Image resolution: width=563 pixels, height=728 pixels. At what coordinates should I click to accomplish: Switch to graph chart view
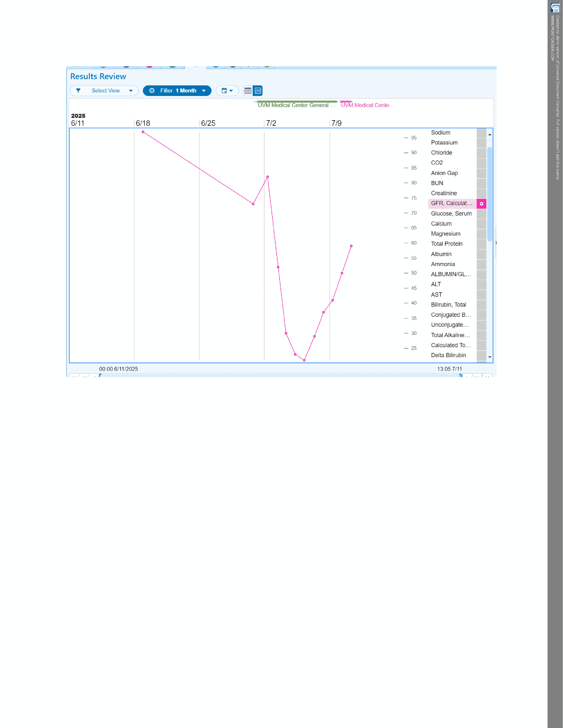(258, 91)
